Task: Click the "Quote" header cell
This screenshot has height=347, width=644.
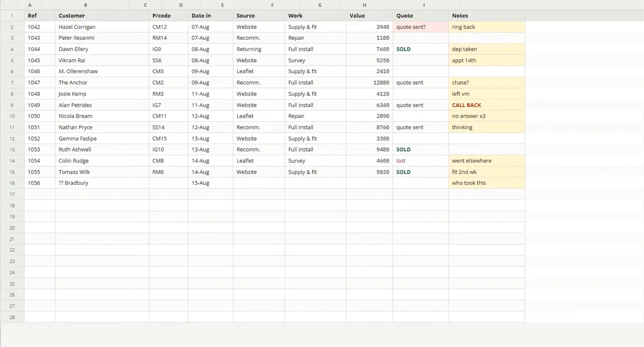Action: 421,16
